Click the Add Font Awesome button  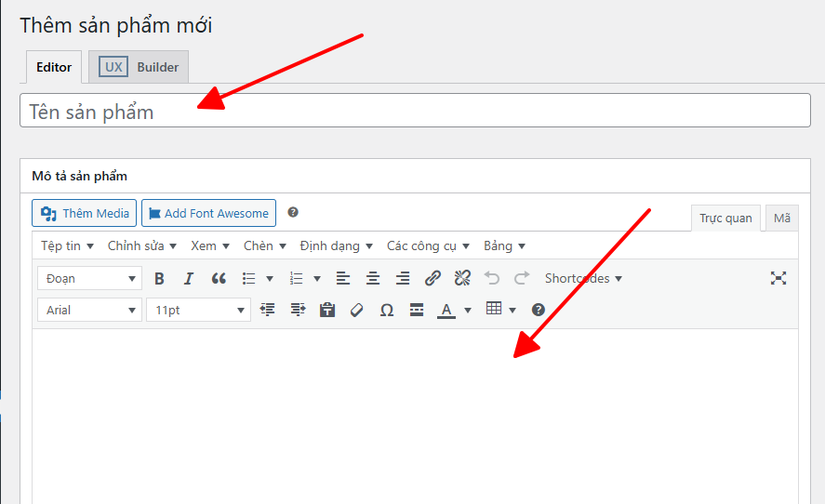pyautogui.click(x=208, y=213)
